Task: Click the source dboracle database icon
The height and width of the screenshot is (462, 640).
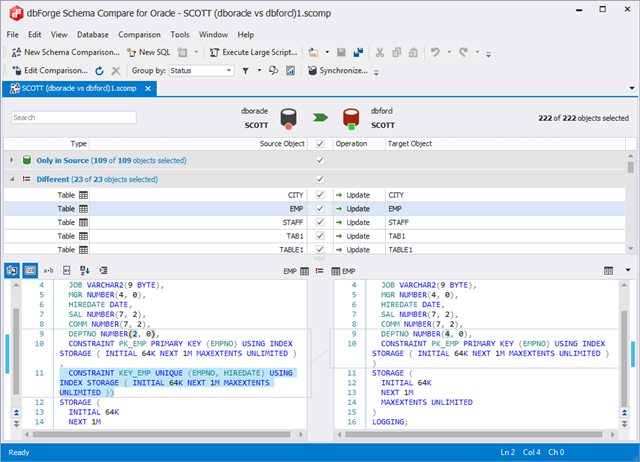Action: pyautogui.click(x=289, y=118)
